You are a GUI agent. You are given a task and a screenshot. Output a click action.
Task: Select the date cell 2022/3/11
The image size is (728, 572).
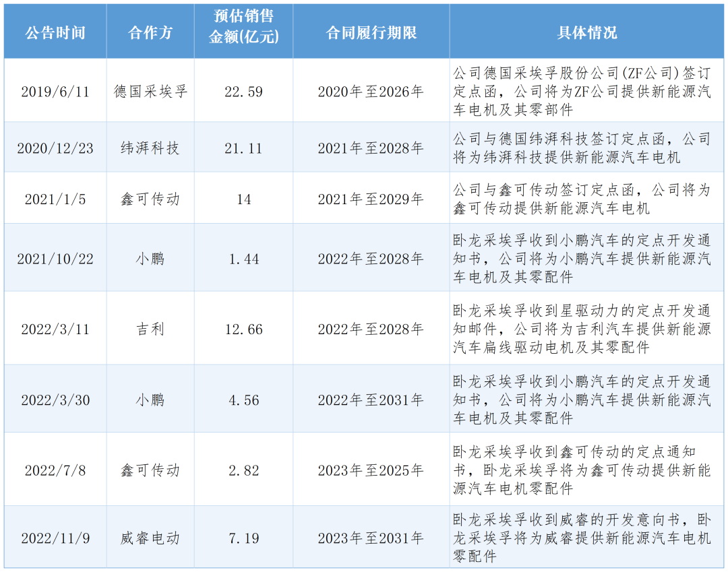pyautogui.click(x=55, y=329)
